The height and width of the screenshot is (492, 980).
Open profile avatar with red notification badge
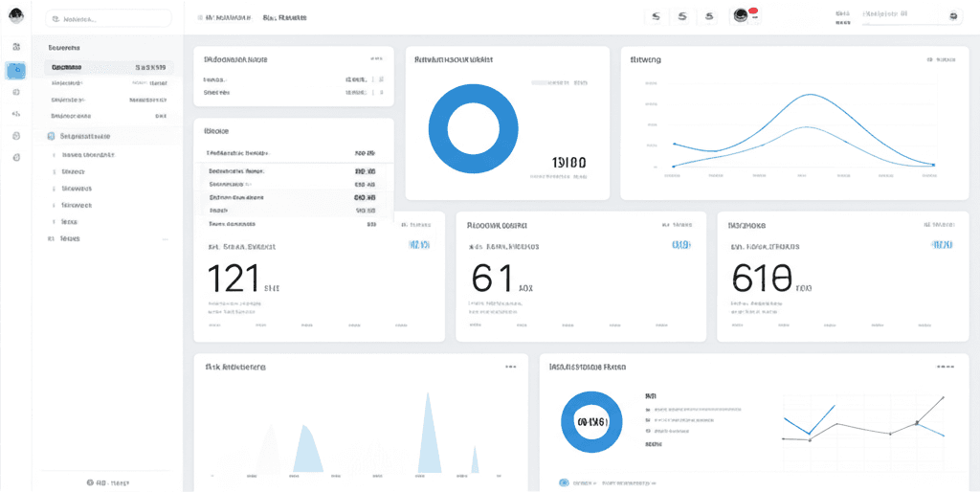pos(741,16)
